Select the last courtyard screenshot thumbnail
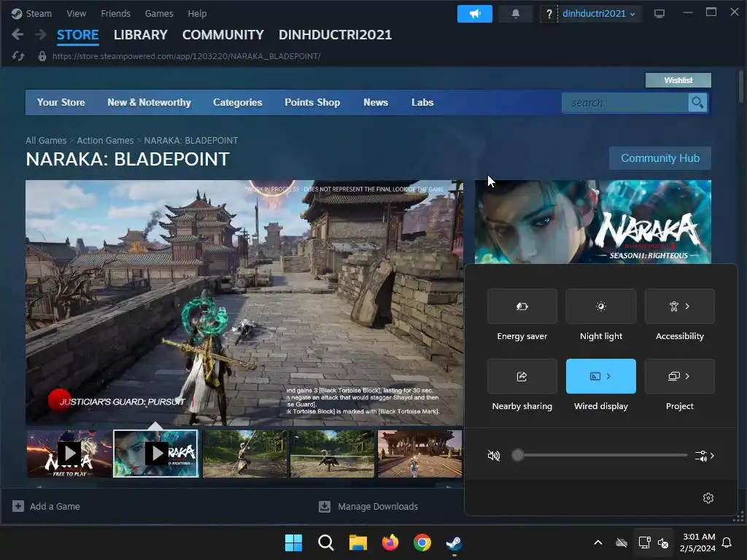 (x=419, y=454)
